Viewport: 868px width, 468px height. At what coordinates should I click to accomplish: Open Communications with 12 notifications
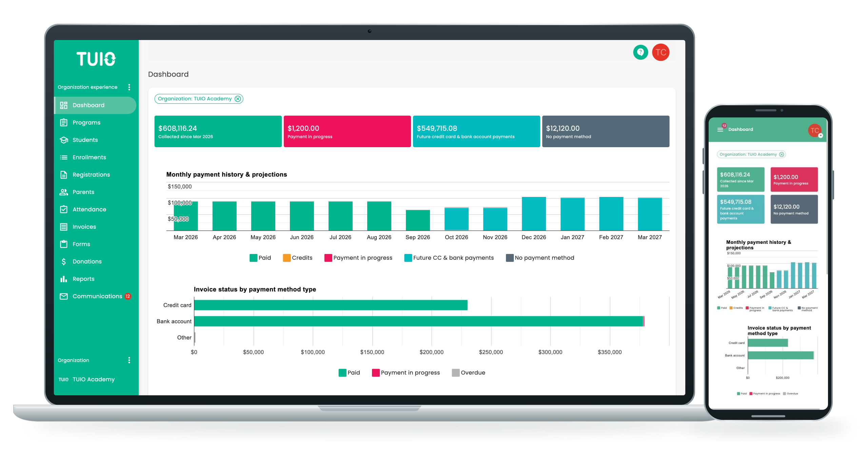click(95, 296)
